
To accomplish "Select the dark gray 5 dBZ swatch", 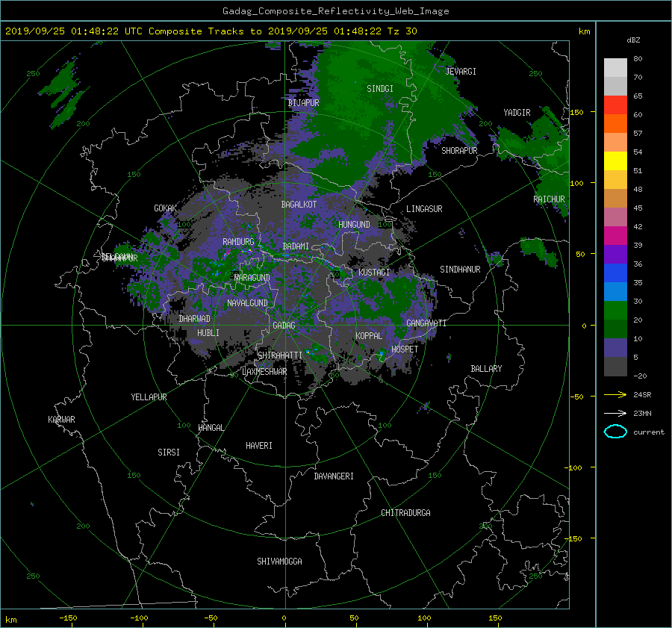I will 615,367.
